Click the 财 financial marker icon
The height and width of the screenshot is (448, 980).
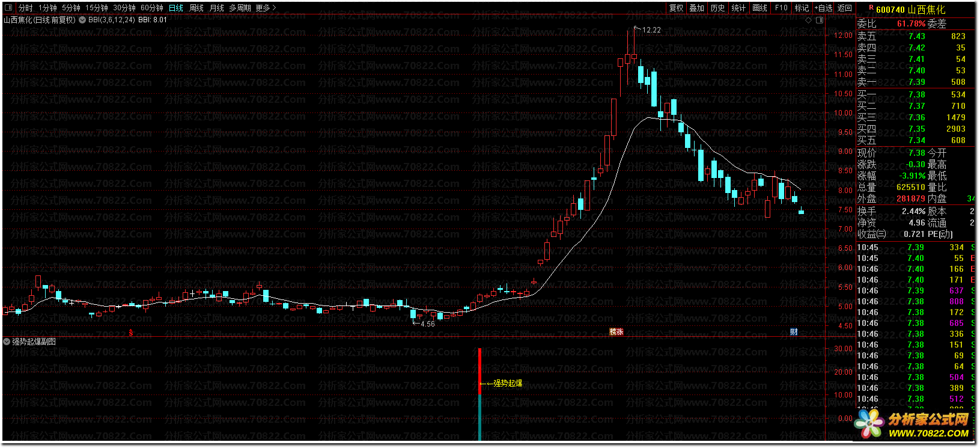[x=794, y=332]
